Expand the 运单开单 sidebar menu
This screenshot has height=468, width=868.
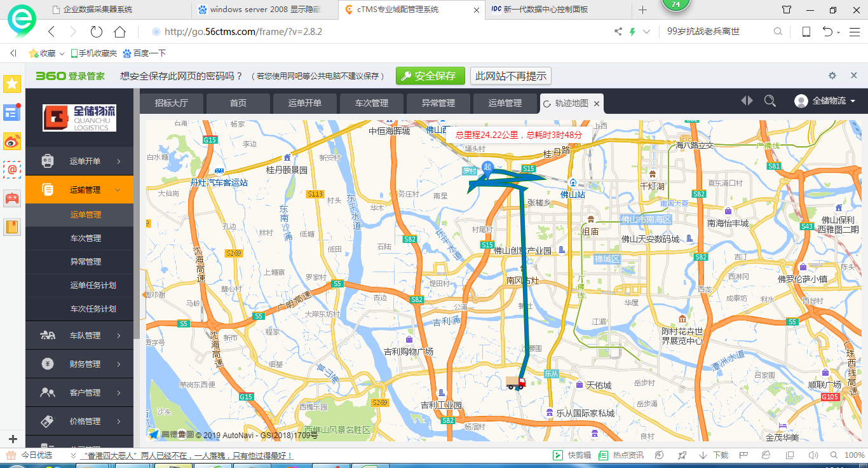[79, 162]
